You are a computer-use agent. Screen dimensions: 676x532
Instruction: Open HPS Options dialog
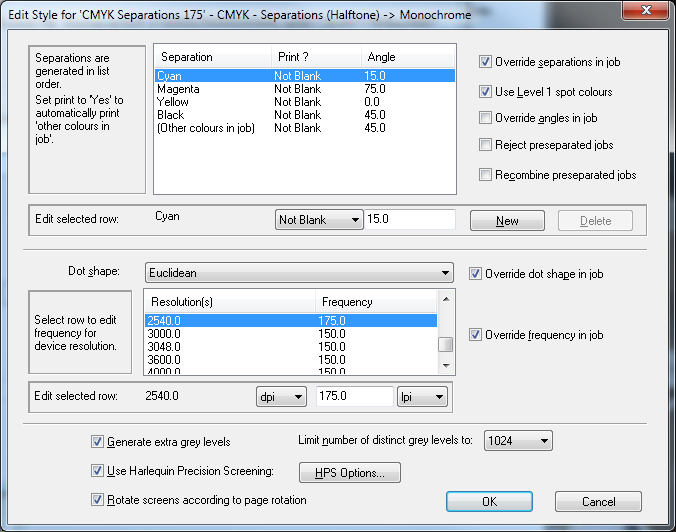(x=350, y=472)
